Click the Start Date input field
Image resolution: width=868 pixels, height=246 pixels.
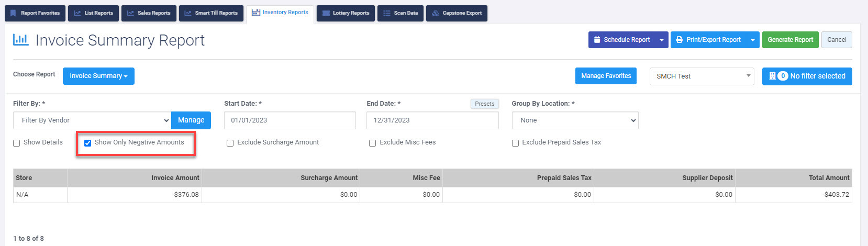[290, 120]
